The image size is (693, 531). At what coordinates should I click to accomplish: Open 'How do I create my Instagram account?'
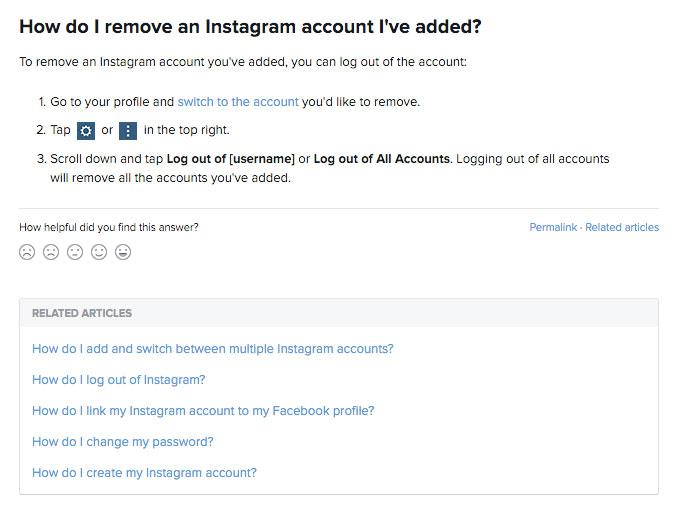point(144,473)
